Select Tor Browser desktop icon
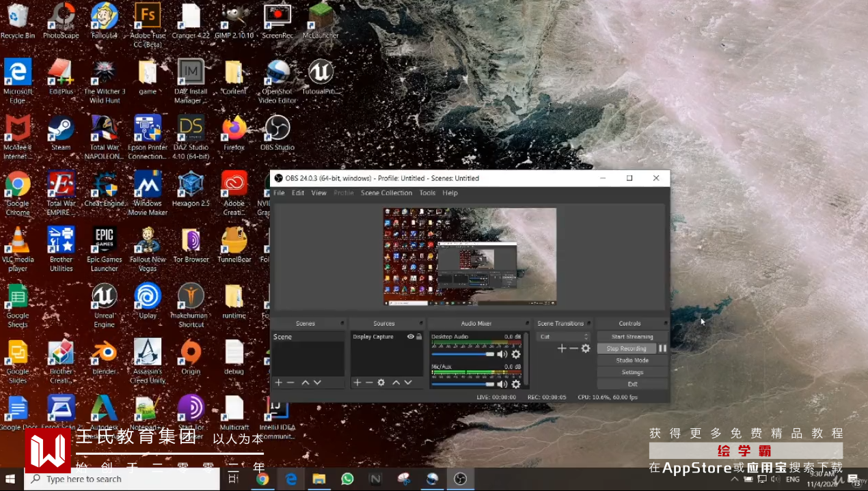This screenshot has height=491, width=868. tap(191, 245)
